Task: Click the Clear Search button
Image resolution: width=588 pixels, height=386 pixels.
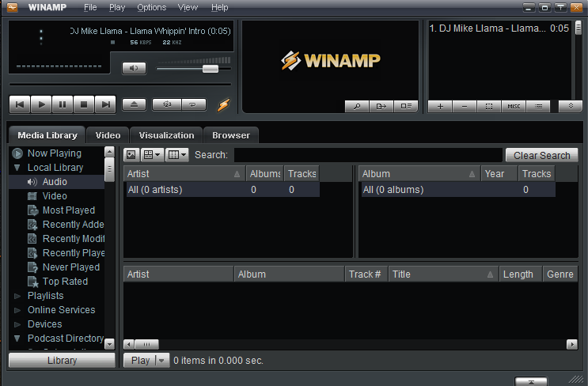Action: pyautogui.click(x=541, y=155)
